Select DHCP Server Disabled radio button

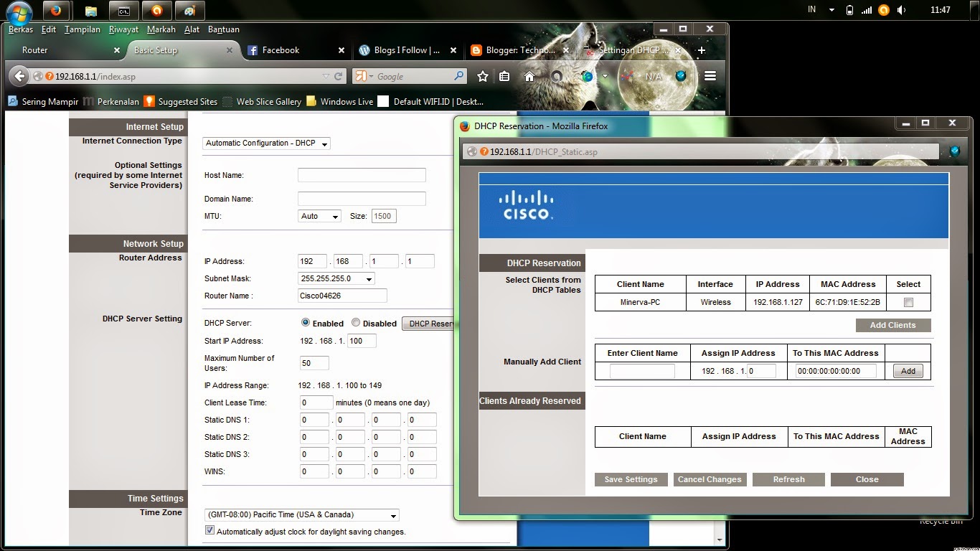click(x=356, y=323)
